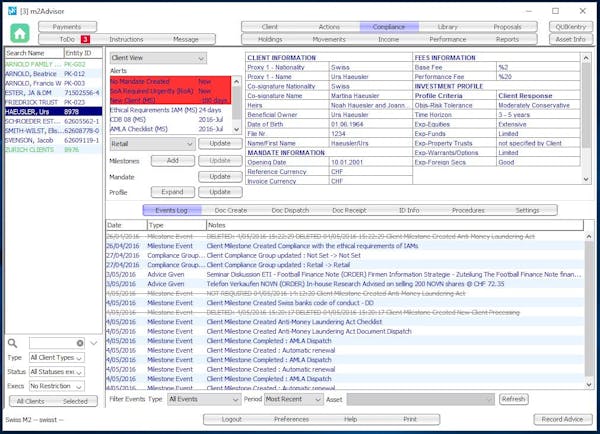The height and width of the screenshot is (434, 600).
Task: Select the Procedures tab
Action: pos(468,210)
